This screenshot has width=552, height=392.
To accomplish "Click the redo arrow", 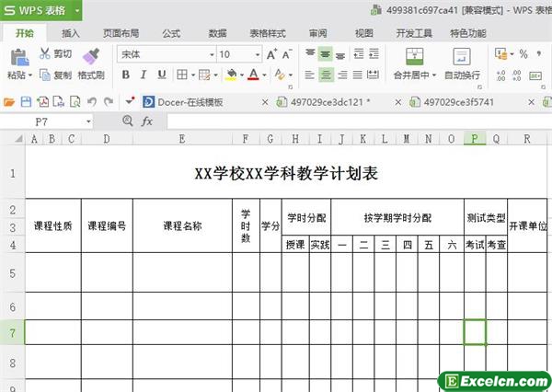I will [x=109, y=102].
